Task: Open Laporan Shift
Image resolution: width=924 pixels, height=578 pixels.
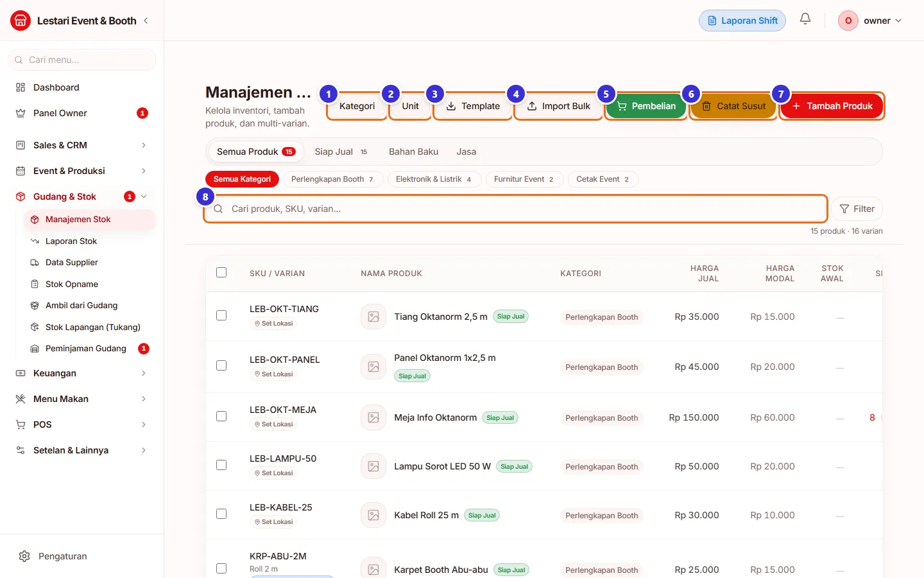Action: pos(742,21)
